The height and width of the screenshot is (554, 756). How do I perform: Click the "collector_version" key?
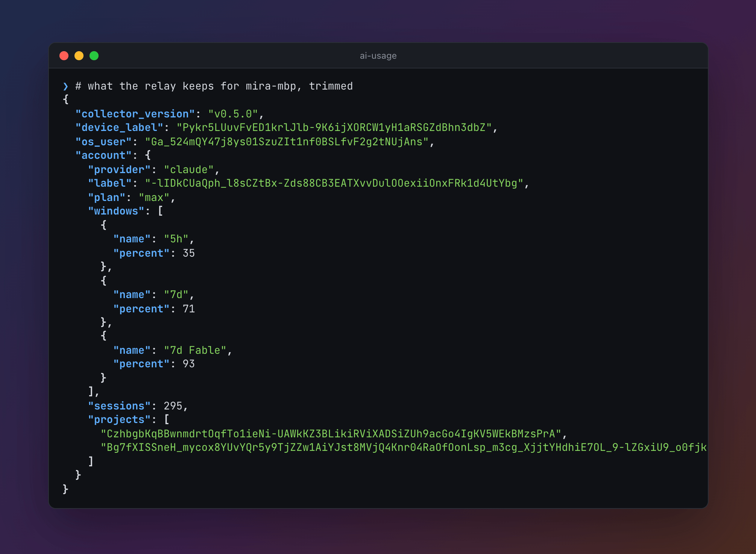click(x=135, y=114)
